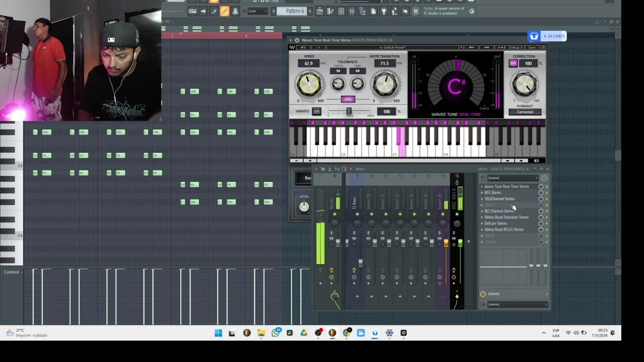Click the Waves next preset arrow
The image size is (644, 362).
pos(487,47)
